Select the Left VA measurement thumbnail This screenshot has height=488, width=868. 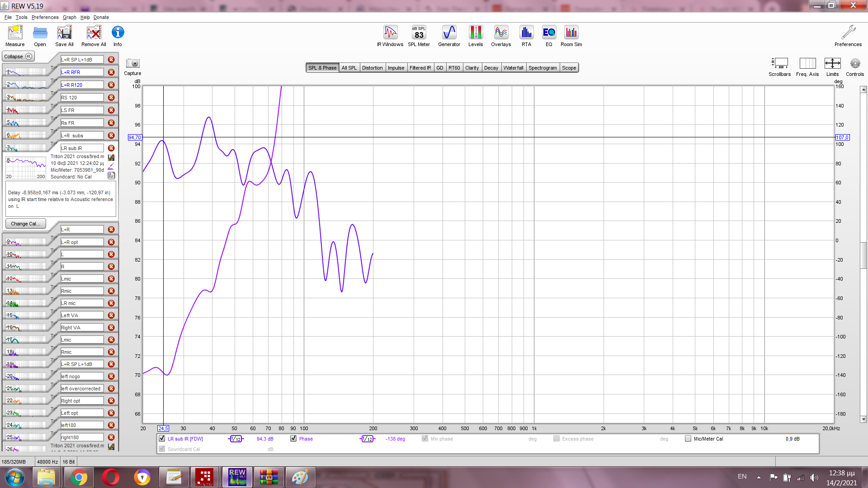pyautogui.click(x=26, y=315)
